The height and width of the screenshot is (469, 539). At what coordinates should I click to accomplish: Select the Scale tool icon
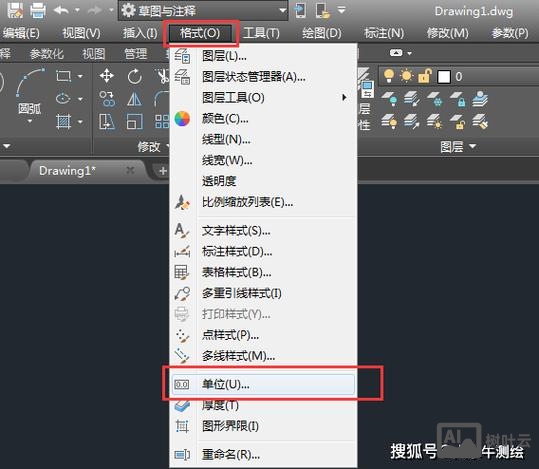tap(134, 122)
